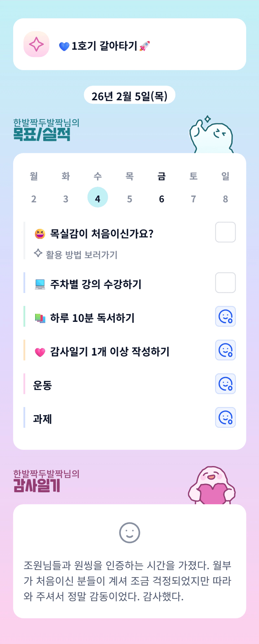Open the 활용 방법 보러가기 link

coord(81,255)
